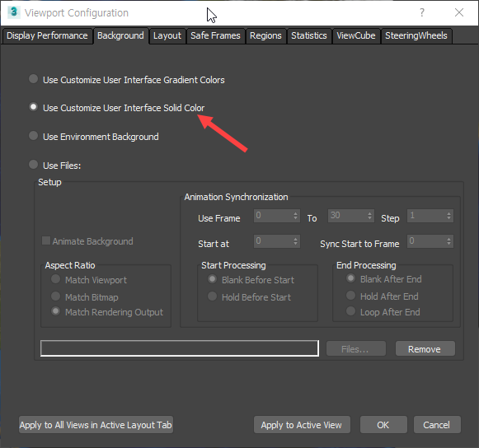
Task: Open the Layout tab
Action: (167, 35)
